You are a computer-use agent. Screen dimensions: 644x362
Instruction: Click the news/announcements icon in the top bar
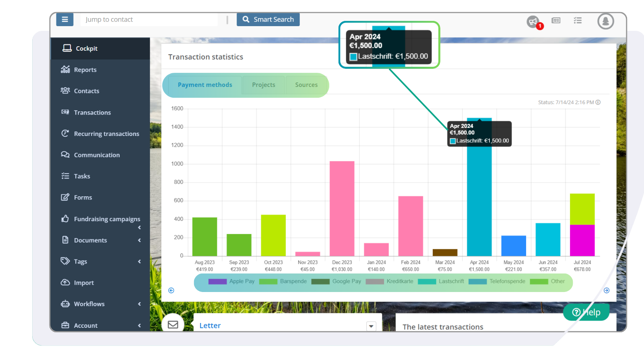[556, 20]
